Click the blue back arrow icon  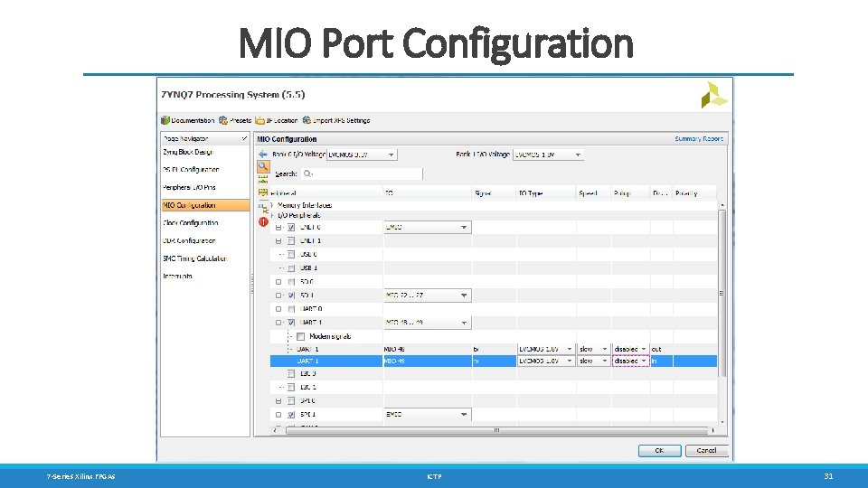coord(263,155)
